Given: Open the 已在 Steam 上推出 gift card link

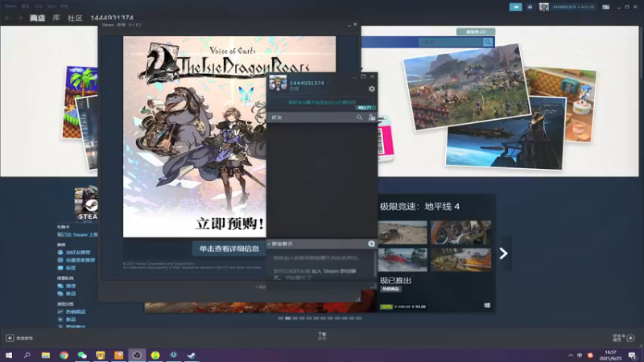Looking at the screenshot, I should [x=77, y=235].
